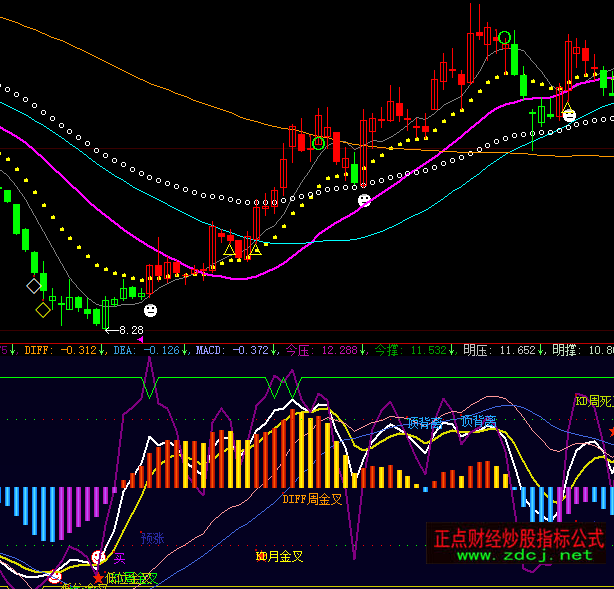Click the yellow triangle under the far-right smiley

point(568,107)
